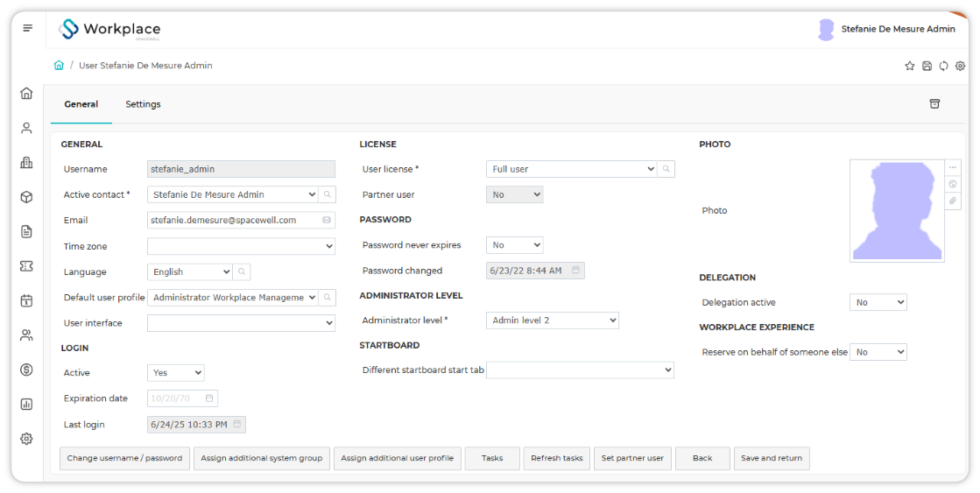Image resolution: width=980 pixels, height=493 pixels.
Task: Open the Different startboard start tab dropdown
Action: 580,370
